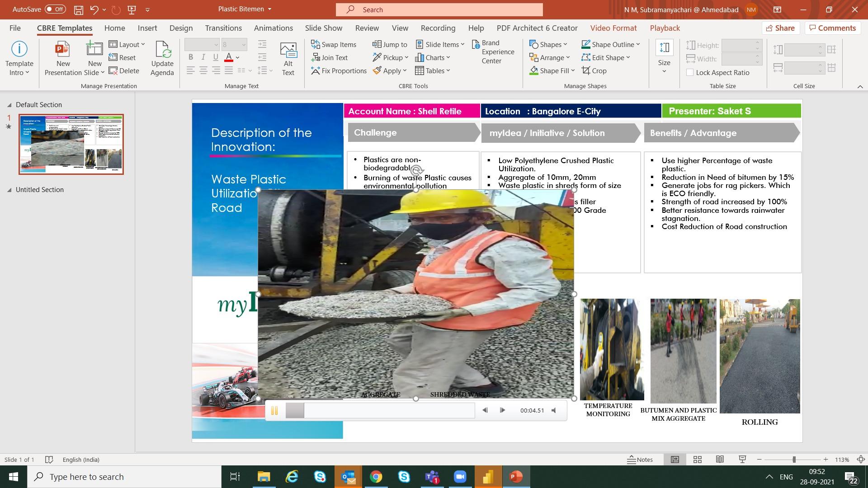Image resolution: width=868 pixels, height=488 pixels.
Task: Toggle AutoSave switch
Action: click(x=55, y=9)
